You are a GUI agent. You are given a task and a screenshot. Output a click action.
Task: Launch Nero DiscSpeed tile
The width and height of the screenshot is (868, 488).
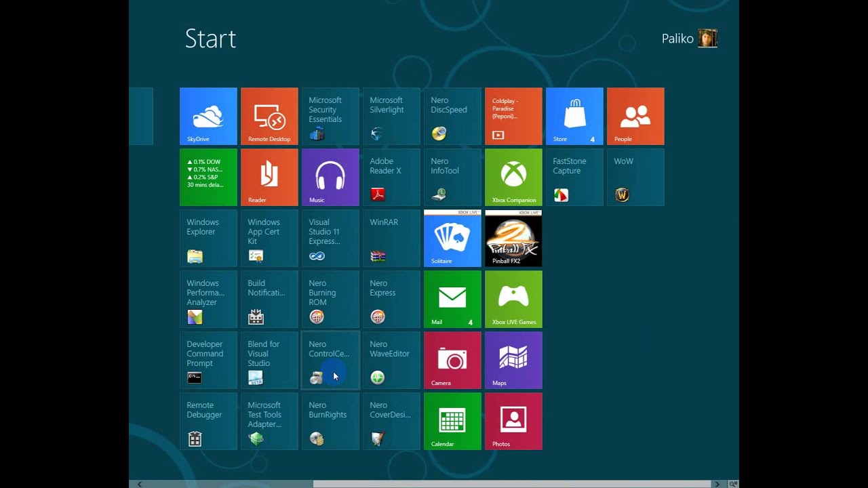(452, 116)
